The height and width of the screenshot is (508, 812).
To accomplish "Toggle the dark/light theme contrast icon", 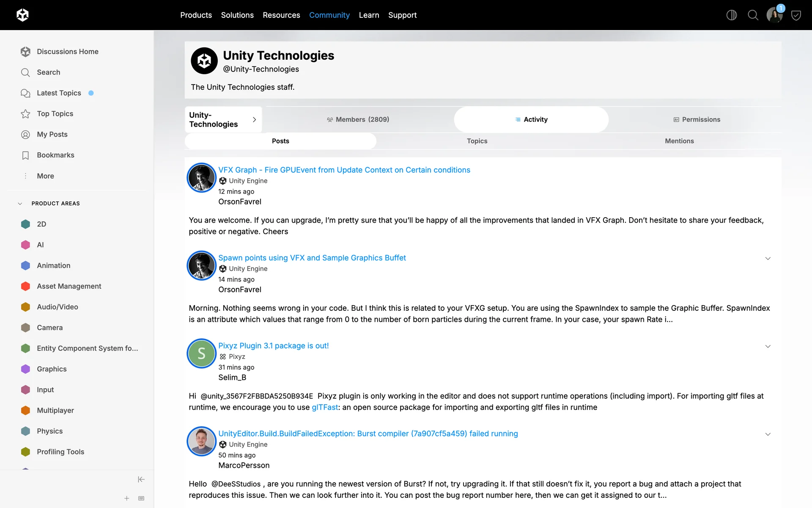I will 731,15.
